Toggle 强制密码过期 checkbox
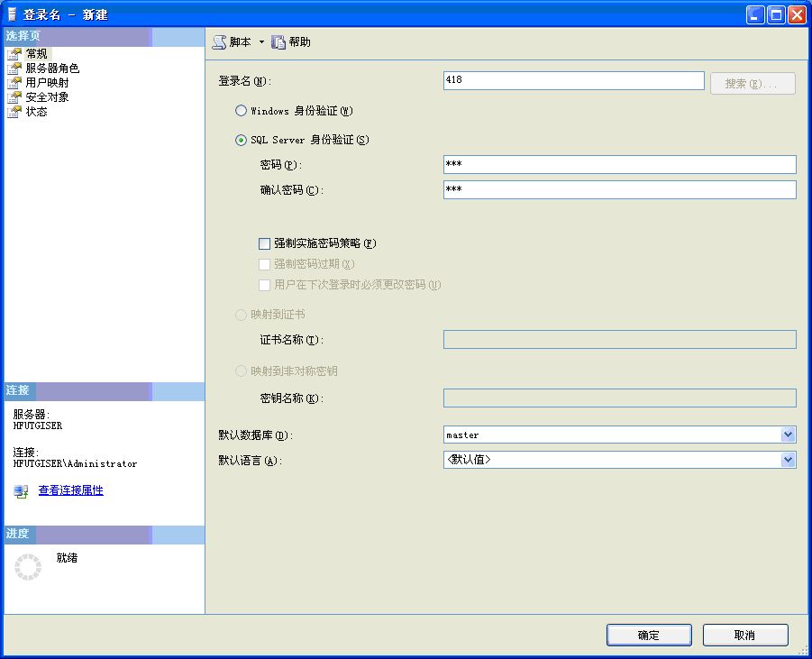The width and height of the screenshot is (812, 659). click(x=265, y=264)
